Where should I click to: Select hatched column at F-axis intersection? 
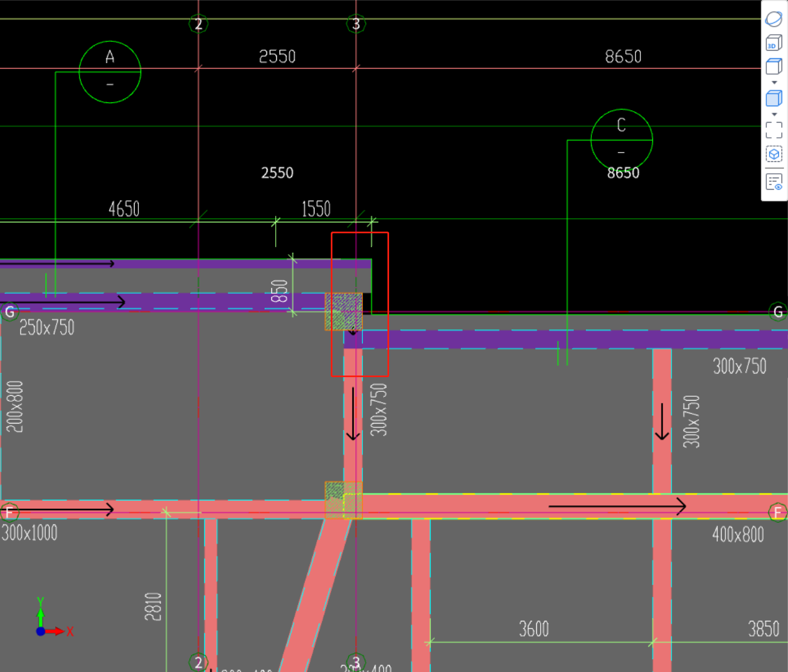click(343, 500)
